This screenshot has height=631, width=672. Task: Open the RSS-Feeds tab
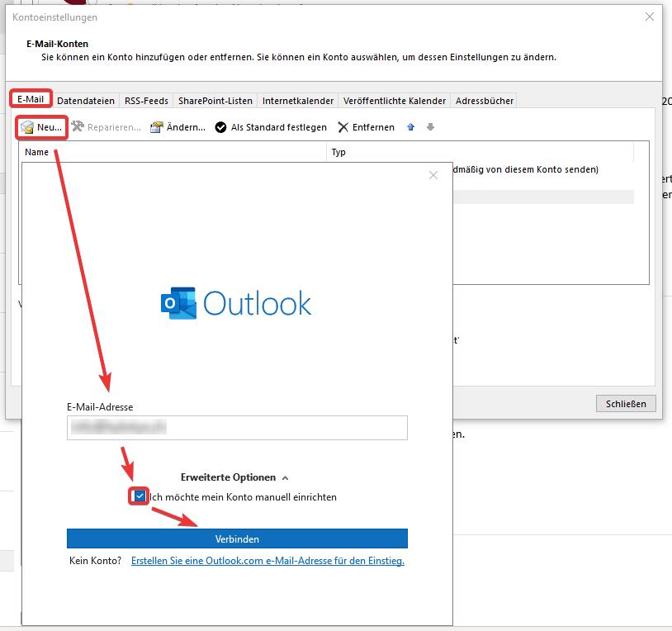coord(147,101)
